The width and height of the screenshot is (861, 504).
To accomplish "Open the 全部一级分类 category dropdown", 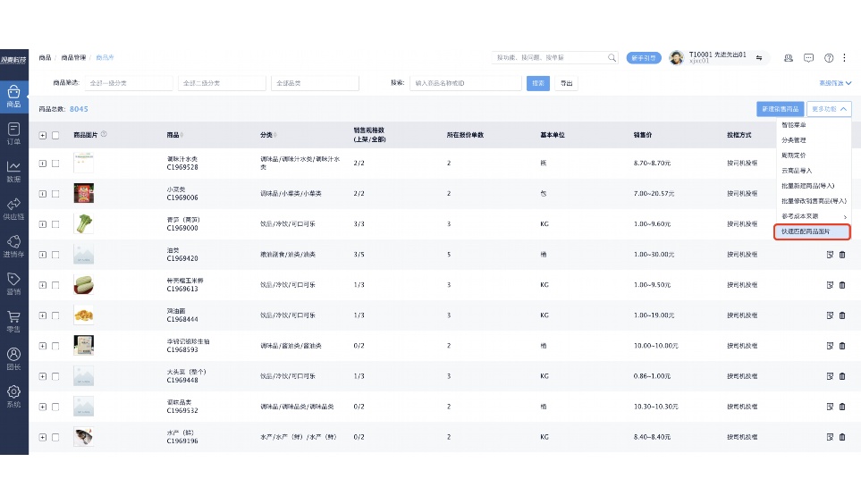I will coord(128,83).
